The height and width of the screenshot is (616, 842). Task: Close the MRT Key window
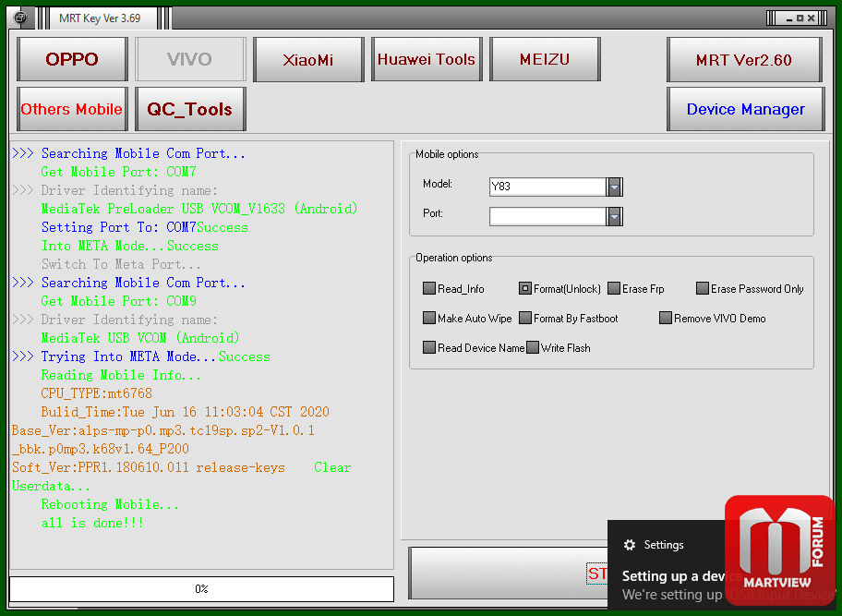(812, 18)
